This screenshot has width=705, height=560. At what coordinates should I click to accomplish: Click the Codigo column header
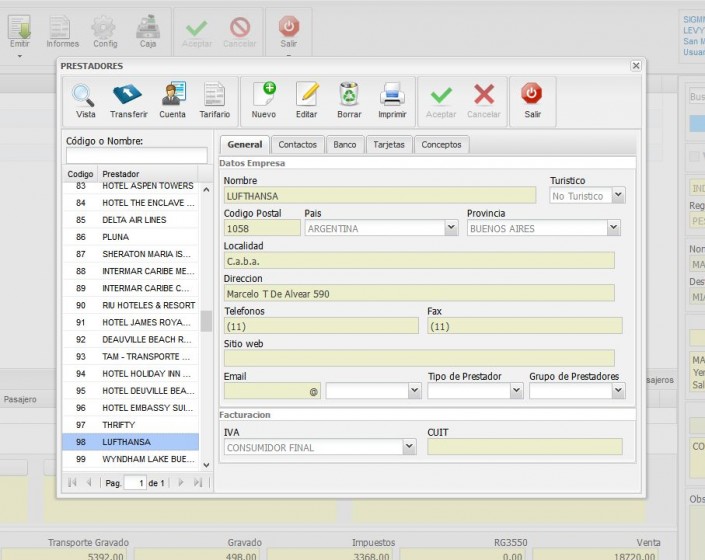pos(80,174)
